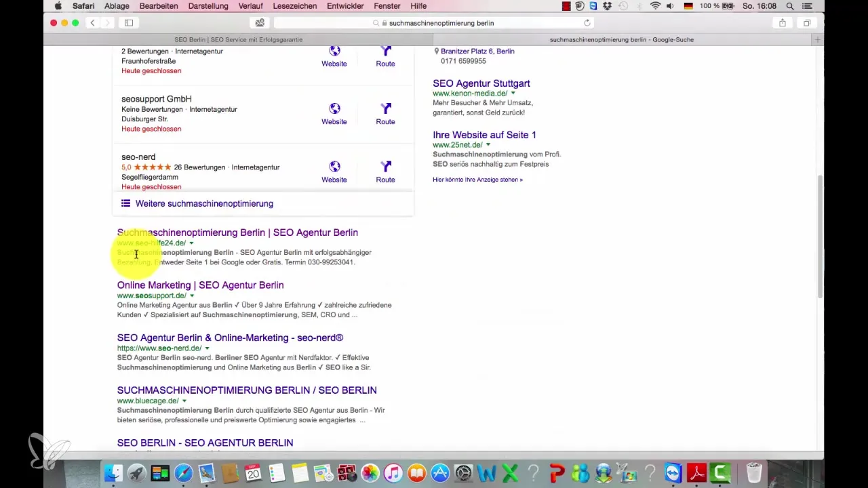Open Website of seo-nerd listing
Viewport: 868px width, 488px height.
pos(334,172)
